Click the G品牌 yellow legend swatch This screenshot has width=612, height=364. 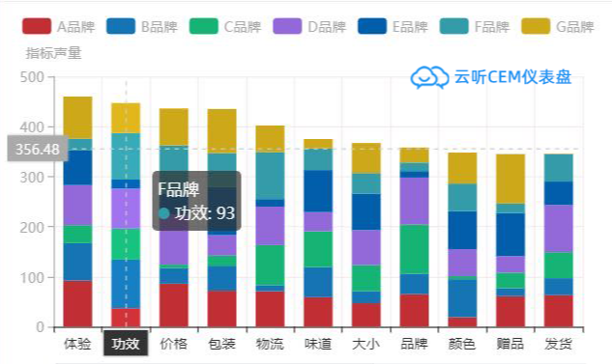536,26
